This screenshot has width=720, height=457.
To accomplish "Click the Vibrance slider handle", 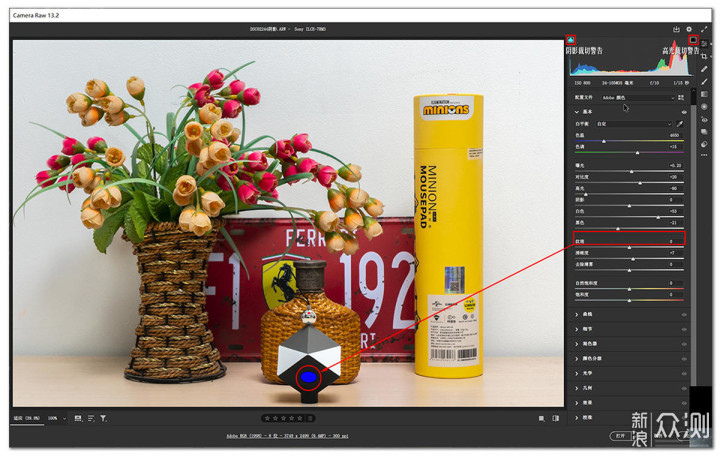I will (x=630, y=289).
